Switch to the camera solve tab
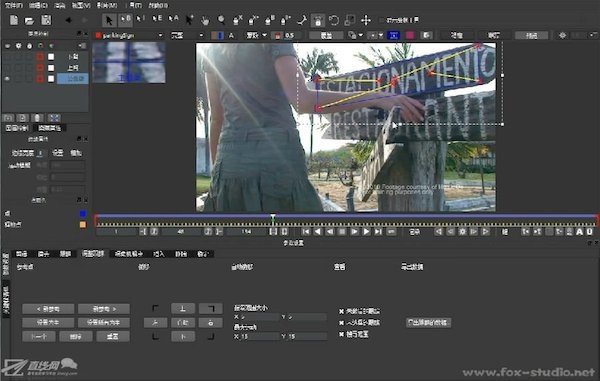The width and height of the screenshot is (600, 381). point(129,254)
